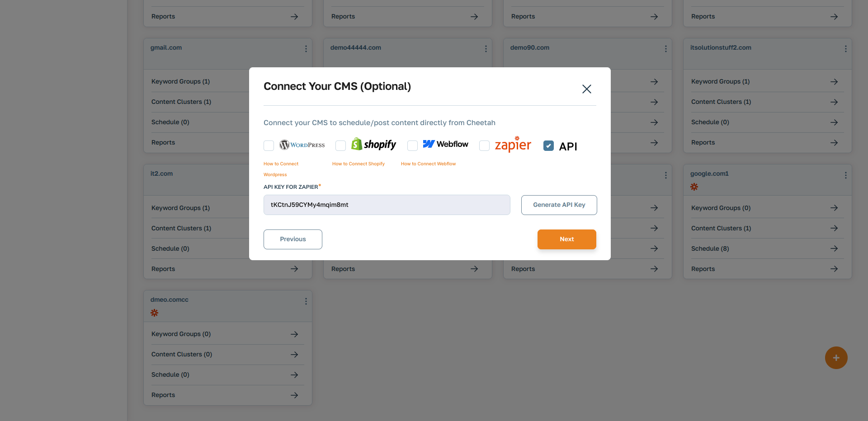Viewport: 868px width, 421px height.
Task: Uncheck the API checkbox
Action: [548, 145]
